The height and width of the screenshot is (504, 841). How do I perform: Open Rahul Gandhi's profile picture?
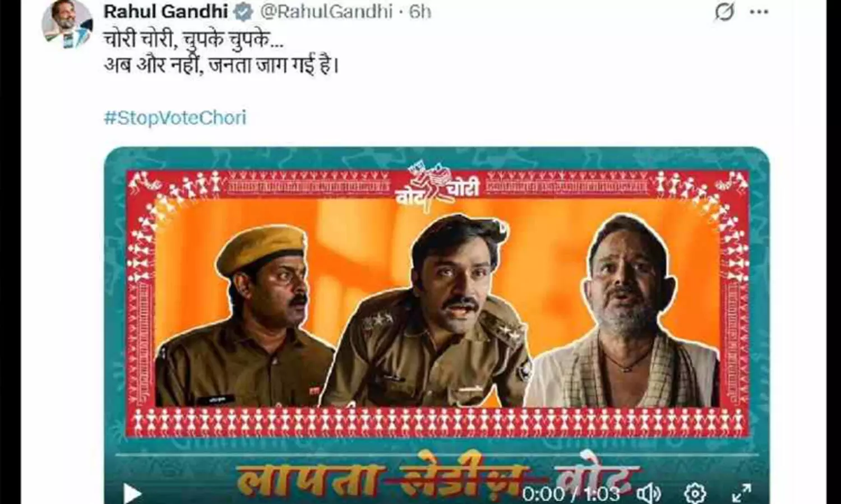point(67,24)
